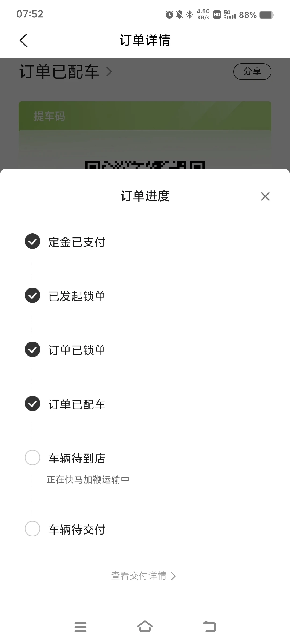Image resolution: width=290 pixels, height=644 pixels.
Task: Tap the 订单已配车 title at top
Action: [59, 72]
